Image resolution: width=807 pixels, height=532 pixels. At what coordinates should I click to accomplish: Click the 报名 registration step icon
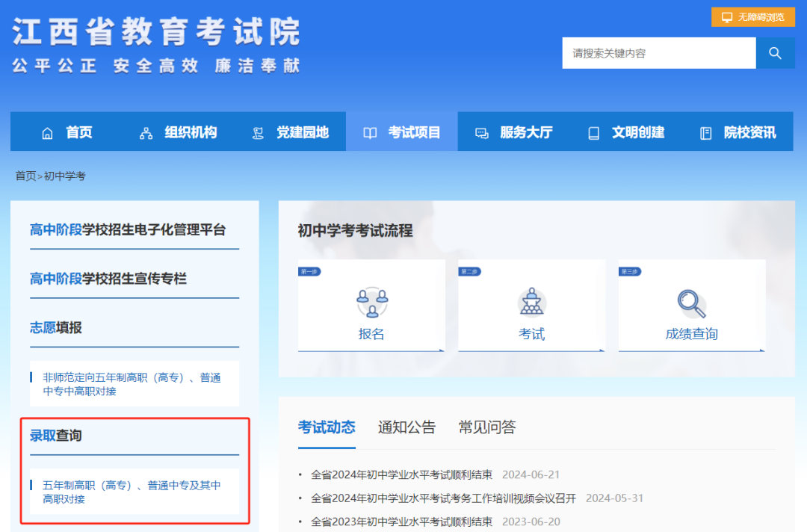[371, 302]
